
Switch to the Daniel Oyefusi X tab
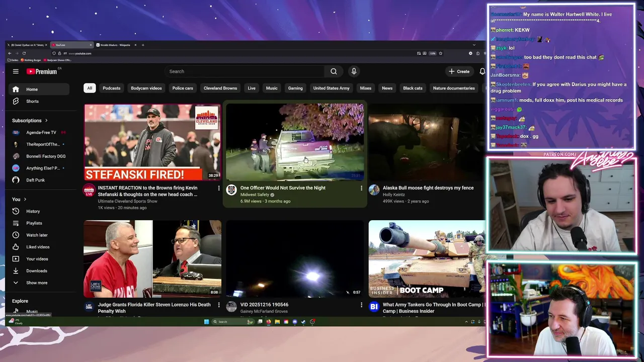[x=27, y=45]
